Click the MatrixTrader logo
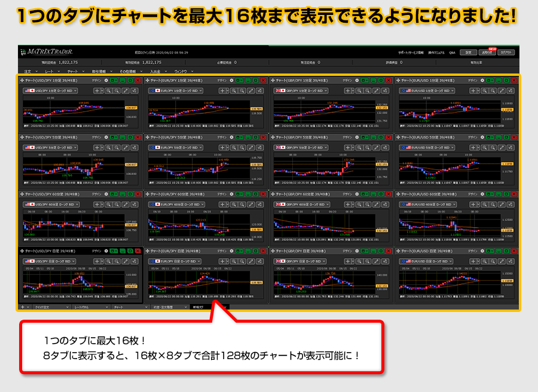The height and width of the screenshot is (392, 538). (47, 52)
